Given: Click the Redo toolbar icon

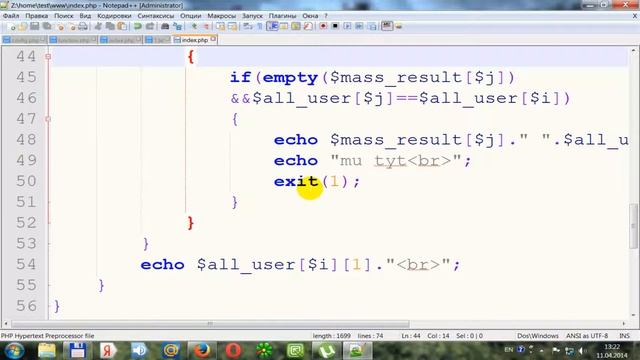Looking at the screenshot, I should pos(150,27).
